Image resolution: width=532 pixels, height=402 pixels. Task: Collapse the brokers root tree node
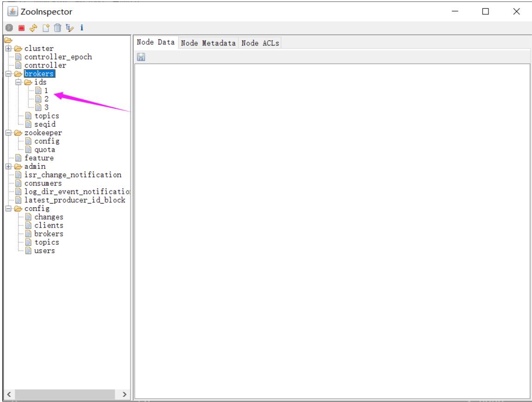8,74
